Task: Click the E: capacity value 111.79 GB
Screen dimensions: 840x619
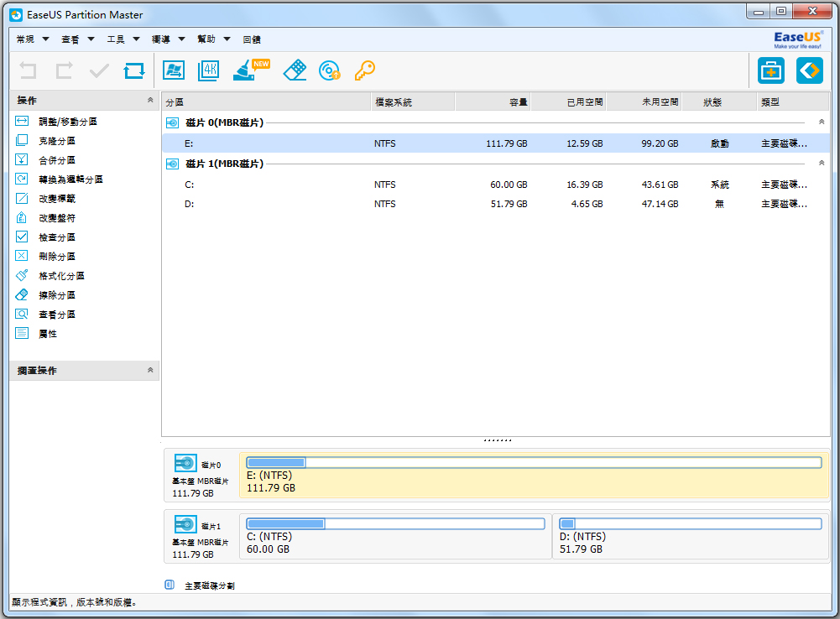Action: pos(506,143)
